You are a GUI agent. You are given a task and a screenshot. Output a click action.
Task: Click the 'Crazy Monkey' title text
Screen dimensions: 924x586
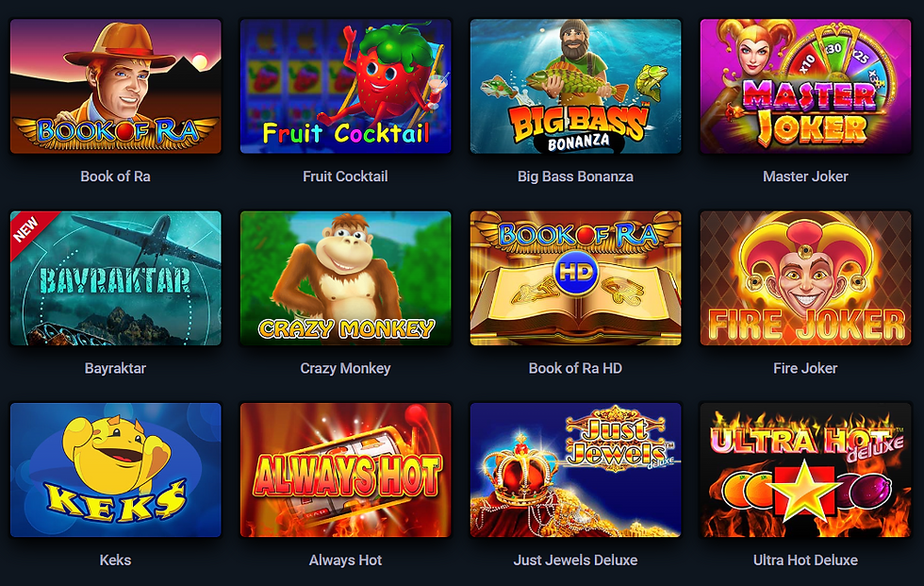click(345, 368)
